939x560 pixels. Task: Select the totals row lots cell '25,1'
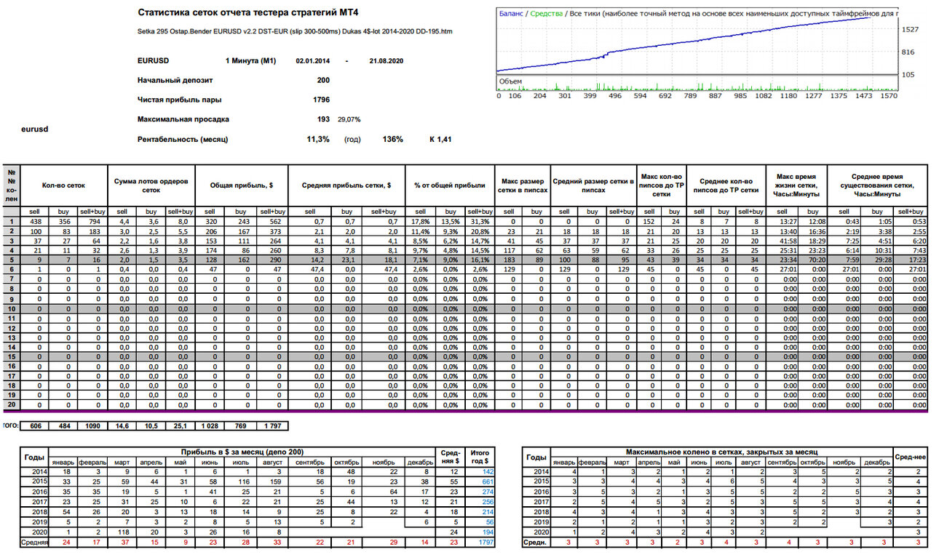click(181, 425)
